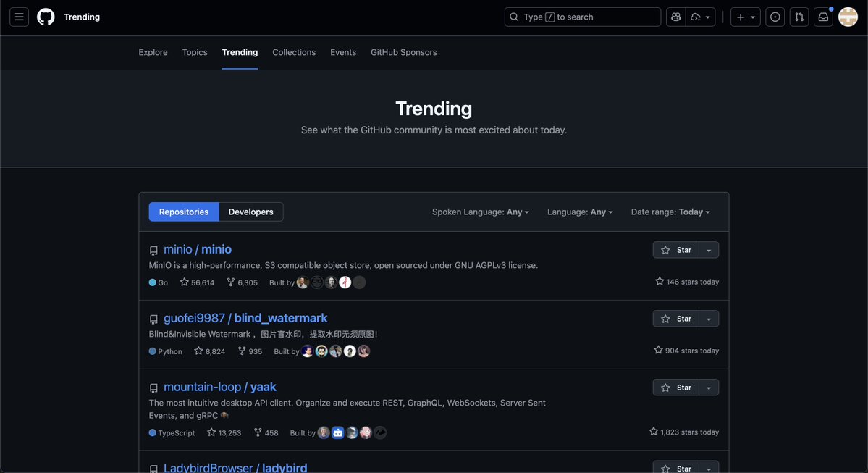The height and width of the screenshot is (473, 868).
Task: Click '1,823 stars today' text
Action: 690,432
